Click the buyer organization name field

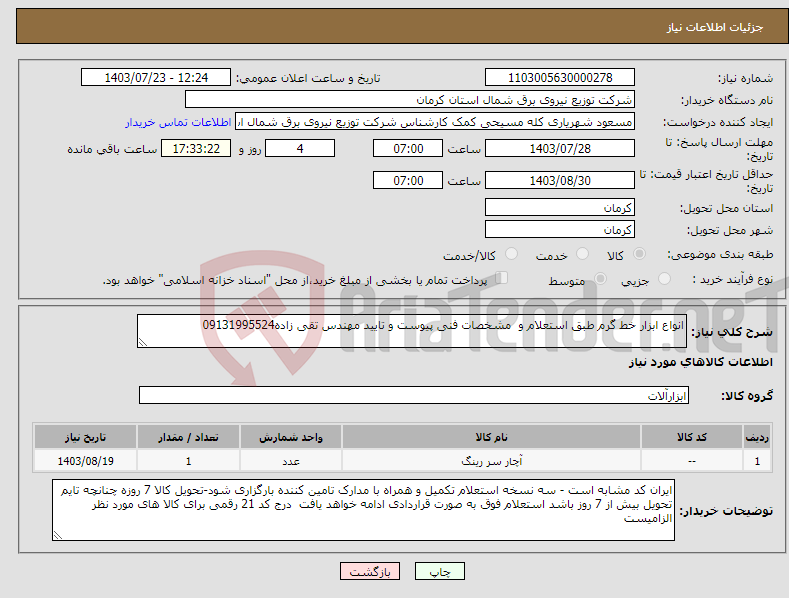tap(410, 100)
